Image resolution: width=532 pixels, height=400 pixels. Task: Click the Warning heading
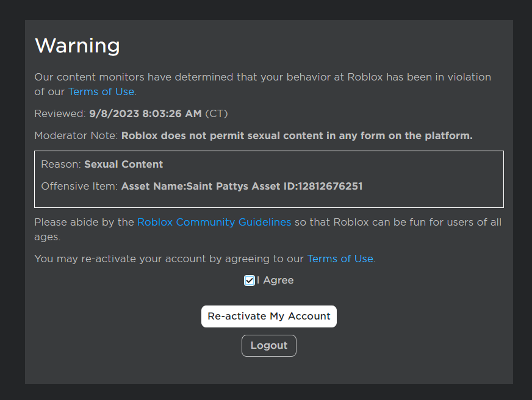[77, 45]
